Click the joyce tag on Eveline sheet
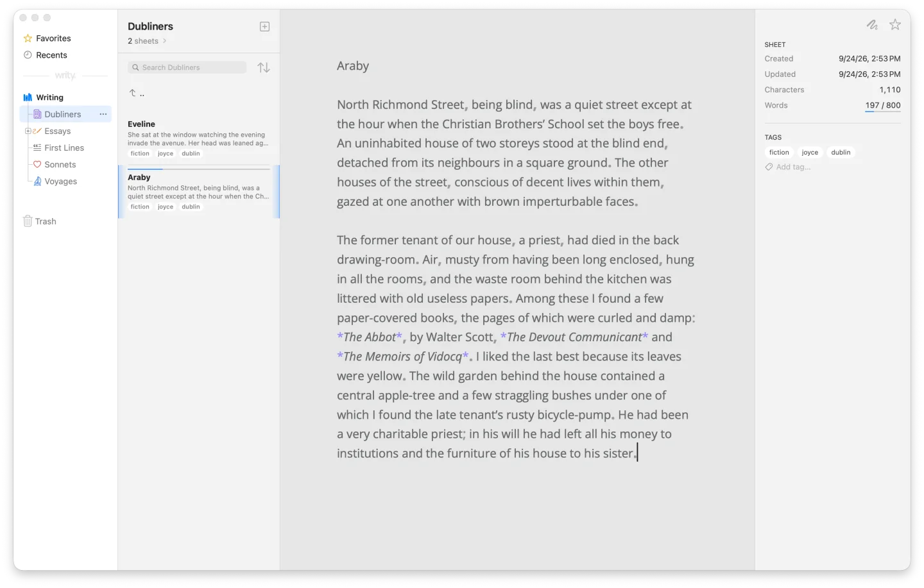 pos(166,154)
